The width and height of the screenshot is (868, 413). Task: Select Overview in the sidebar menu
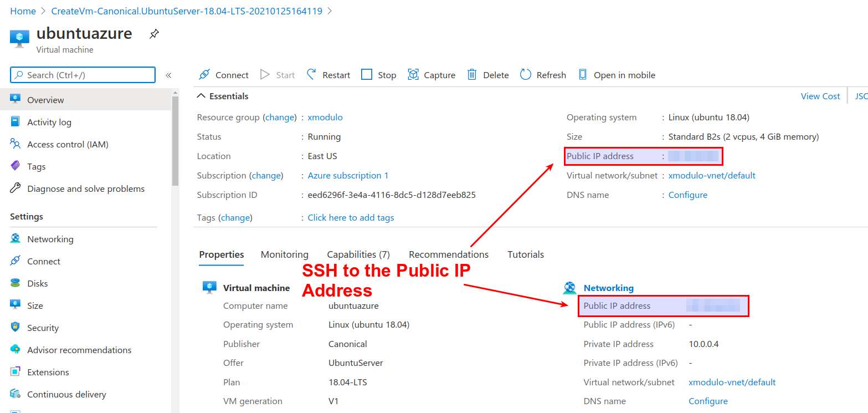pos(86,100)
